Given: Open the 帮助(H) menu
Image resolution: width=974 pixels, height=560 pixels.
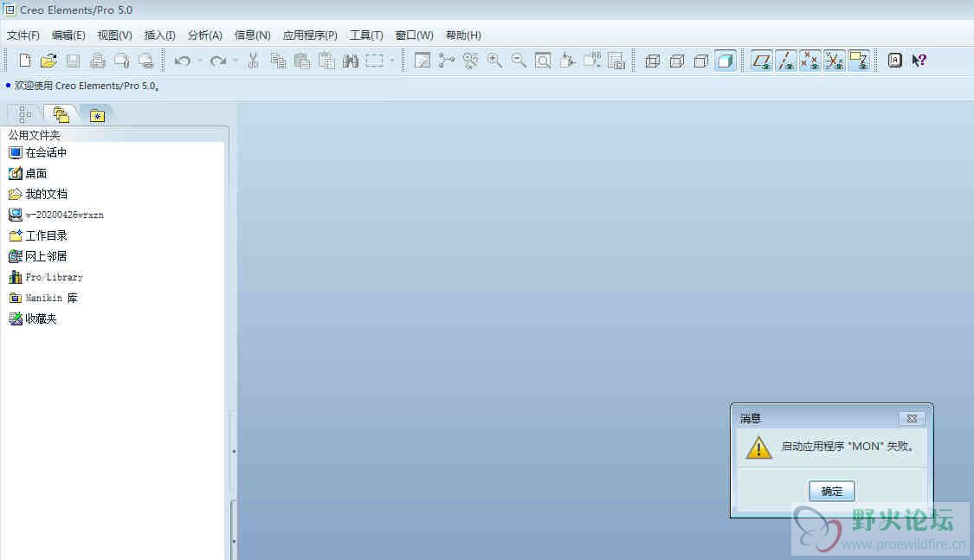Looking at the screenshot, I should point(463,35).
